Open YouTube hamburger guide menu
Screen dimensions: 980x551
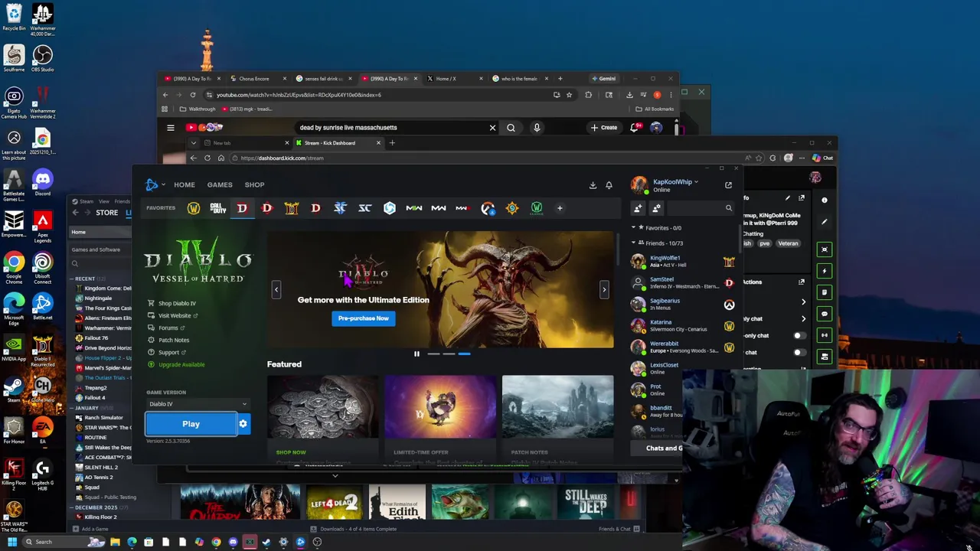[x=171, y=128]
